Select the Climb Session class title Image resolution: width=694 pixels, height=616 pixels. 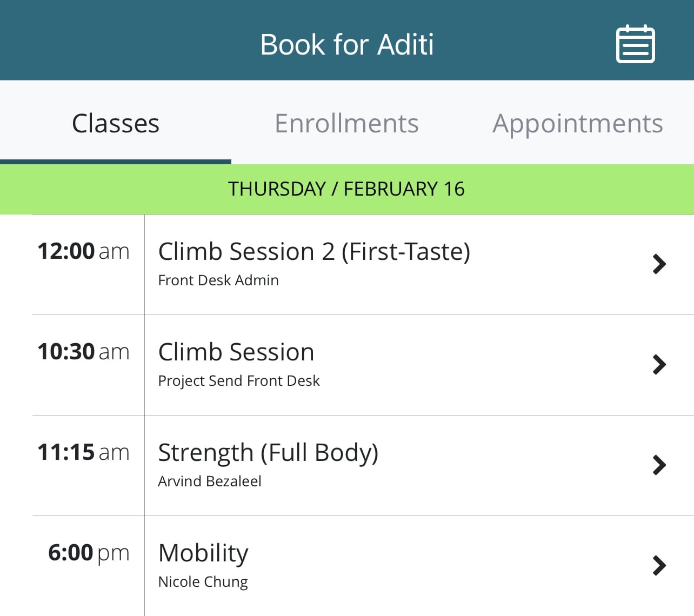[236, 352]
